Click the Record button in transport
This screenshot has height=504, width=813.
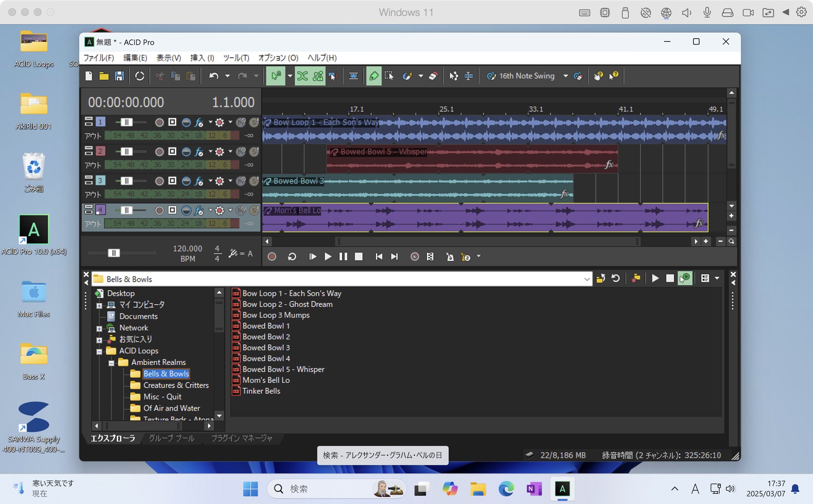272,257
